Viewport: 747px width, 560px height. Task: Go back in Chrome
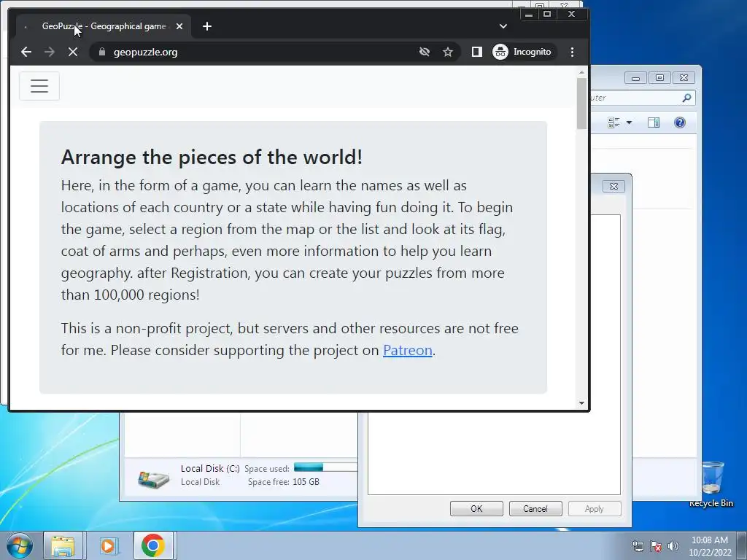point(26,52)
